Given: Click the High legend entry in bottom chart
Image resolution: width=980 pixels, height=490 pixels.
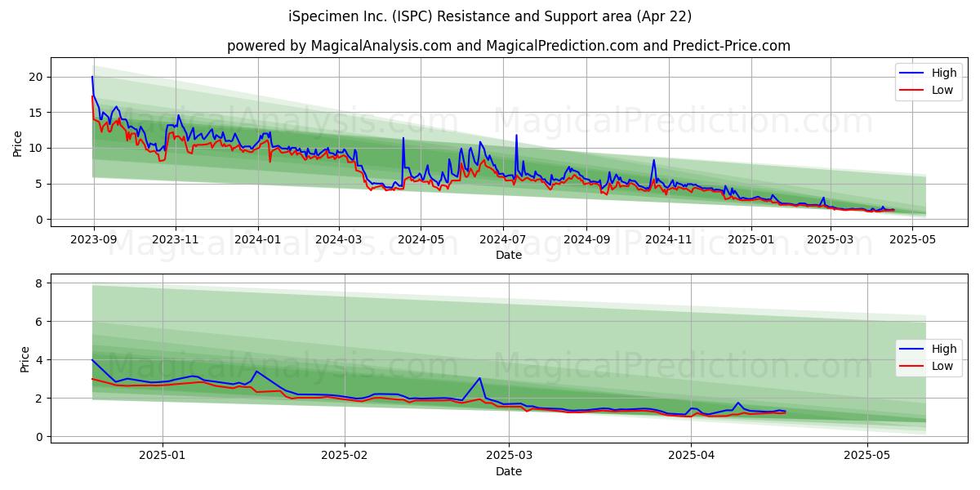Looking at the screenshot, I should pyautogui.click(x=930, y=350).
